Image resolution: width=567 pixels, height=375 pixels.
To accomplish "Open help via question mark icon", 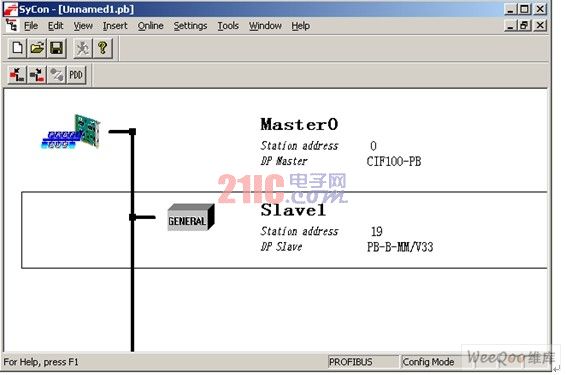I will pyautogui.click(x=102, y=48).
